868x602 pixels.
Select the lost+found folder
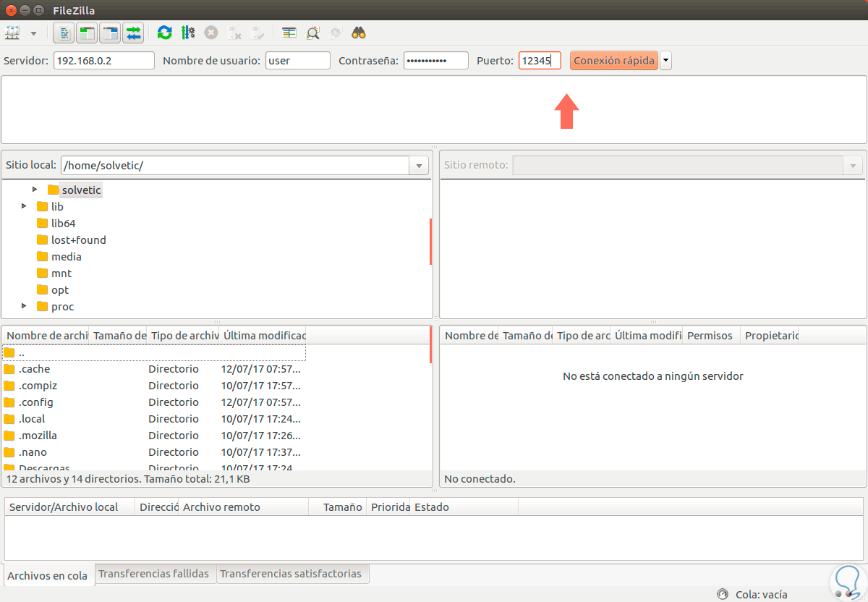click(x=71, y=239)
